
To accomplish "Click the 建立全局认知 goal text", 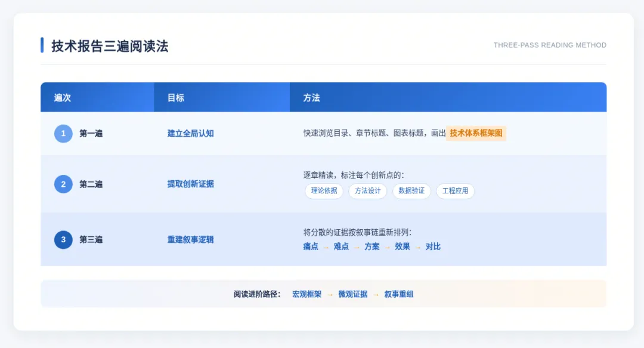I will [191, 133].
